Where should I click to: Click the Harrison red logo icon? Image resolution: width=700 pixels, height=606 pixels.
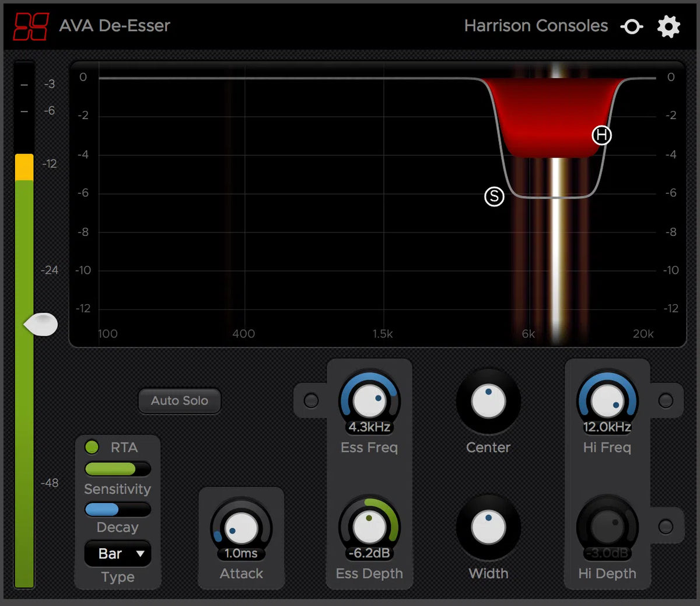tap(31, 26)
